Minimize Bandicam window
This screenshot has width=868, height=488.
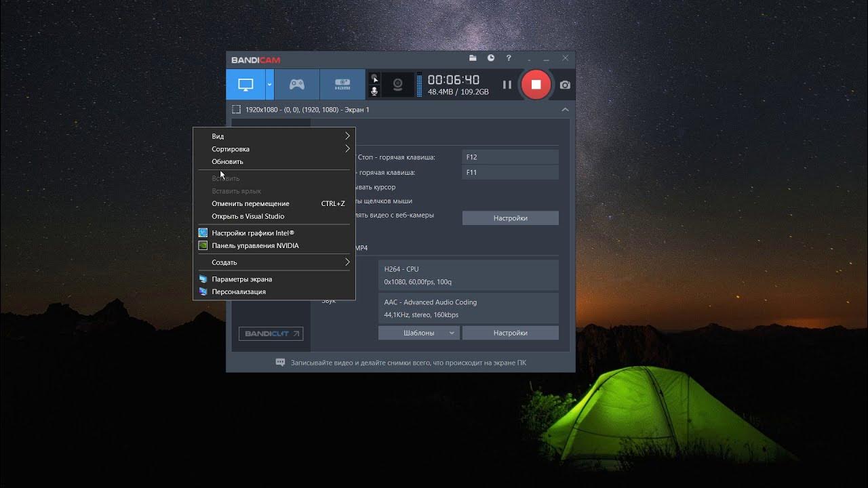[x=547, y=59]
